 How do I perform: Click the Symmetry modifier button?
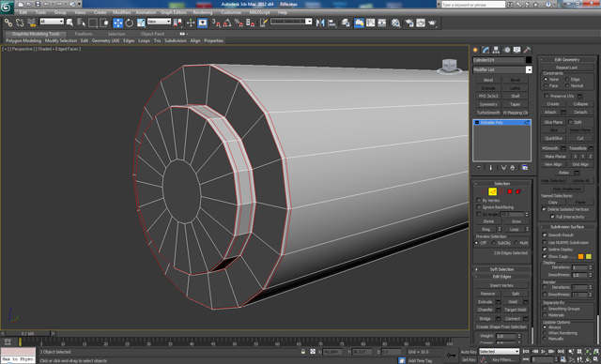pos(488,104)
